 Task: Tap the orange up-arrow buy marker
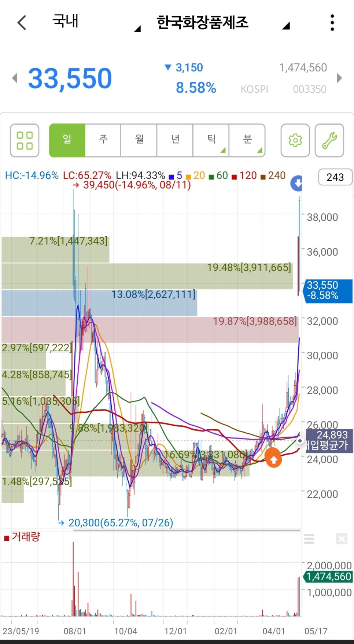[273, 459]
